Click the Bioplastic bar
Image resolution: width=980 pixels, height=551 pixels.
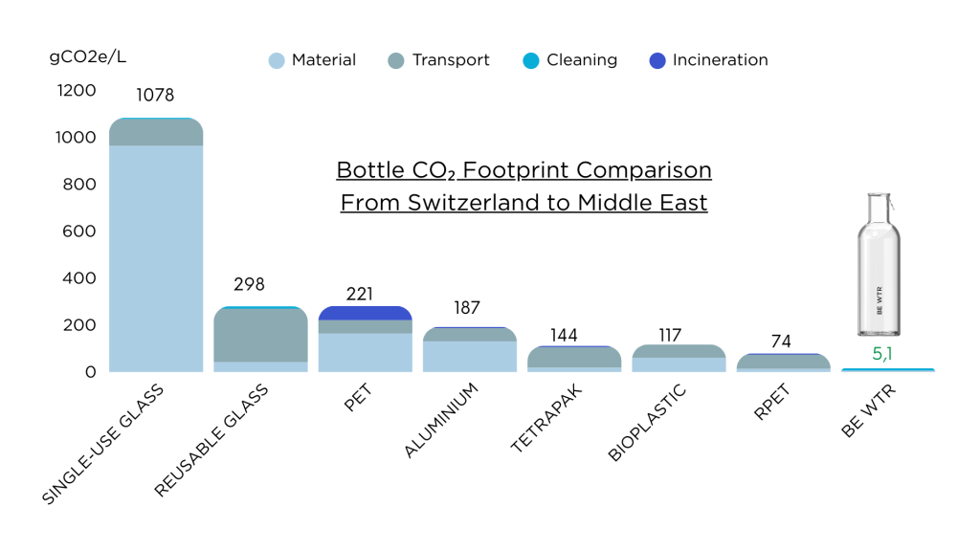tap(679, 359)
